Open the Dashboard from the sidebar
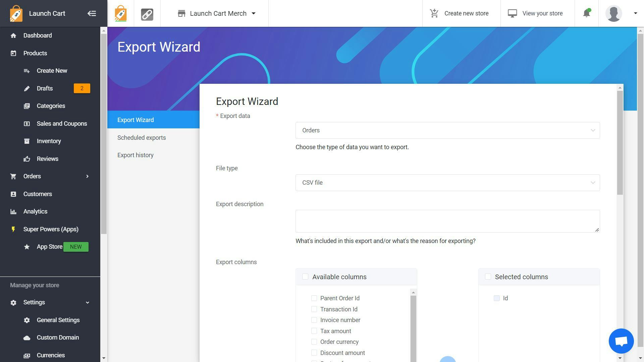644x362 pixels. click(x=37, y=35)
